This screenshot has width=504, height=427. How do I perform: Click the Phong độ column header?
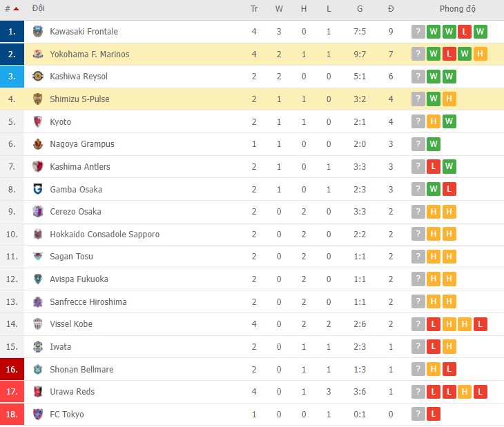pos(458,9)
